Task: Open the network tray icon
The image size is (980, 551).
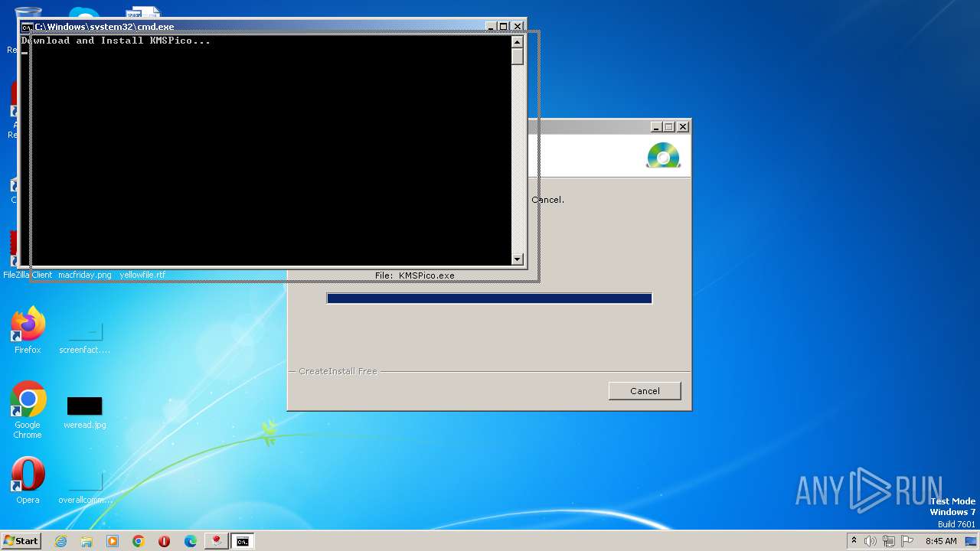Action: point(888,541)
